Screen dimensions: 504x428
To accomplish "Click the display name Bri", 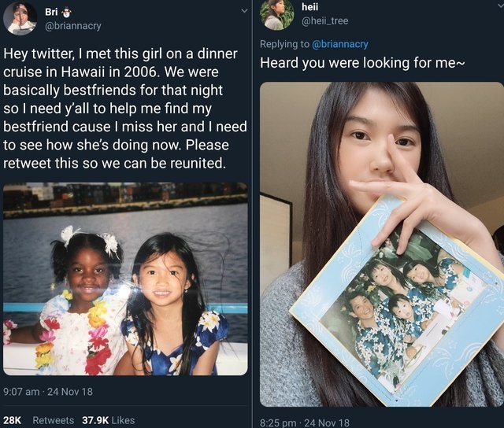I will click(51, 12).
